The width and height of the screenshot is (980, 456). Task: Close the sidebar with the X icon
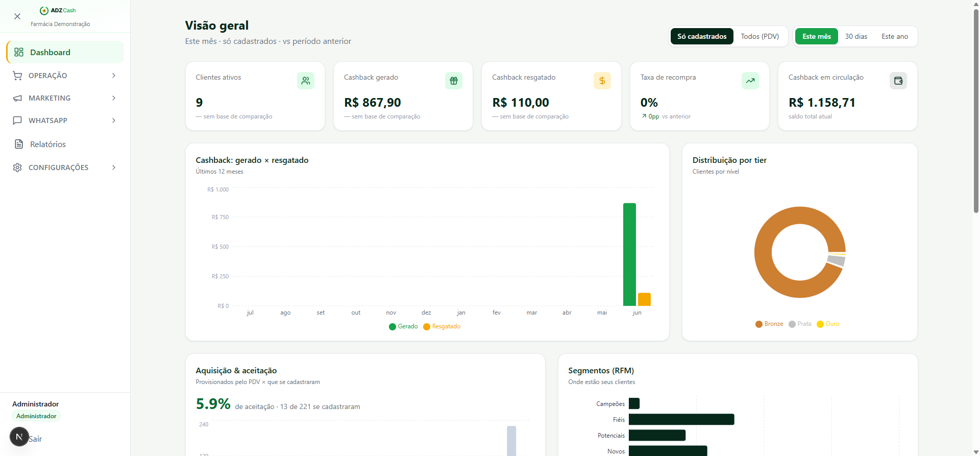[17, 16]
